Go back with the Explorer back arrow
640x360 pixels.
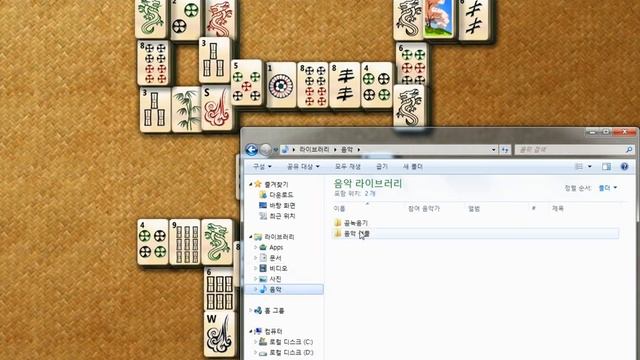click(x=251, y=150)
